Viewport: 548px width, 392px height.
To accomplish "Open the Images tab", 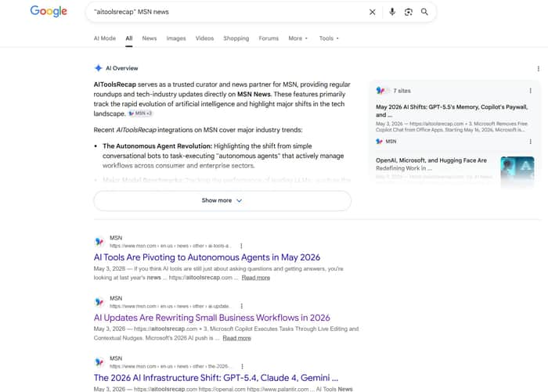I will click(x=176, y=38).
